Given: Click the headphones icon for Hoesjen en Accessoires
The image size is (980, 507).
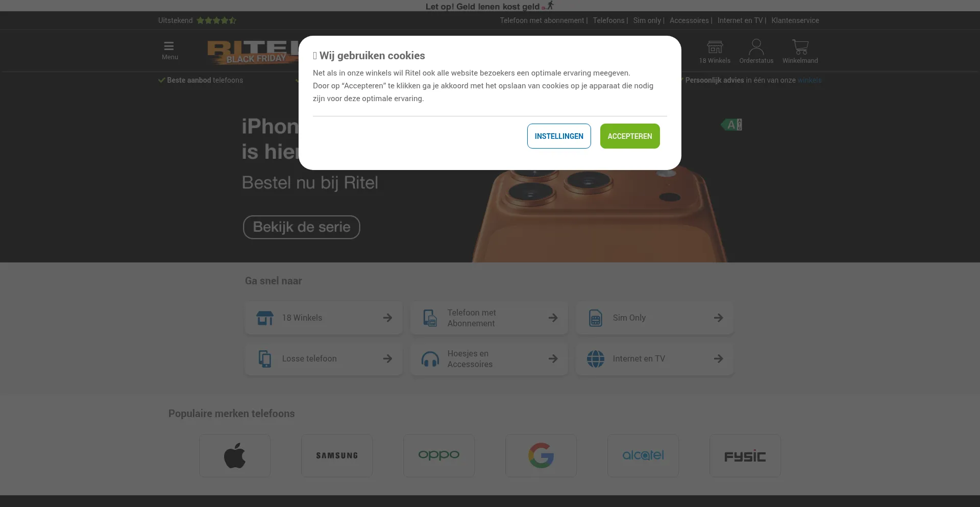Looking at the screenshot, I should 430,359.
